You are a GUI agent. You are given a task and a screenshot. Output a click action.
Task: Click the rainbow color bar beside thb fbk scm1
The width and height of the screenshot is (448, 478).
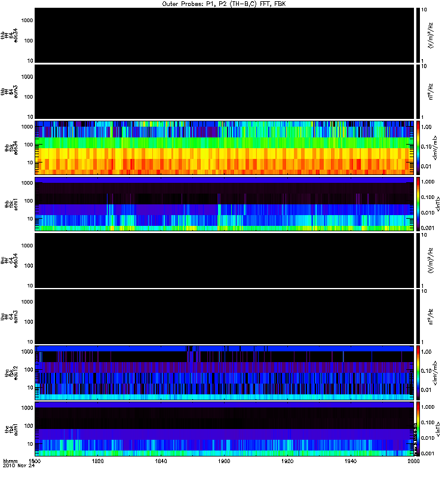(x=418, y=204)
